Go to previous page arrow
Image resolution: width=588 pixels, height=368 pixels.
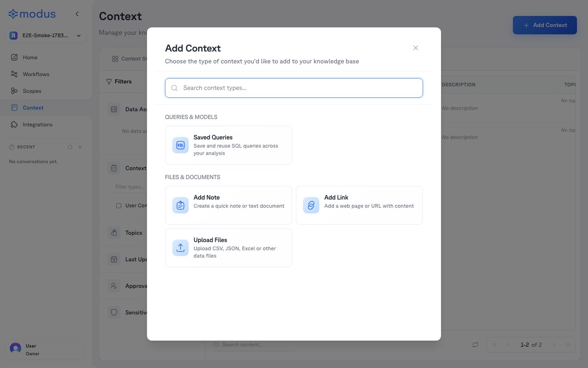tap(508, 345)
